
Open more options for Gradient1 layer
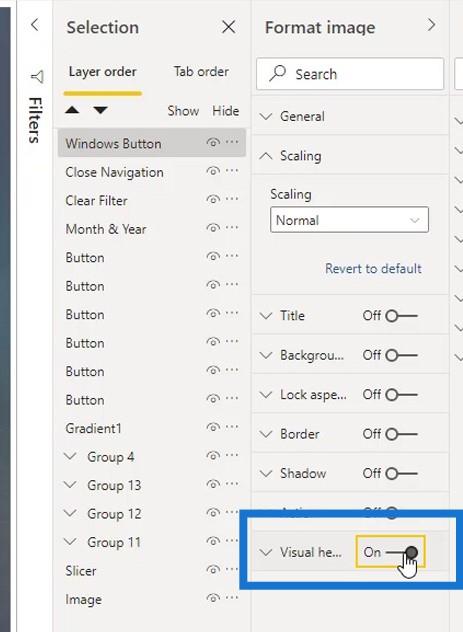coord(232,427)
